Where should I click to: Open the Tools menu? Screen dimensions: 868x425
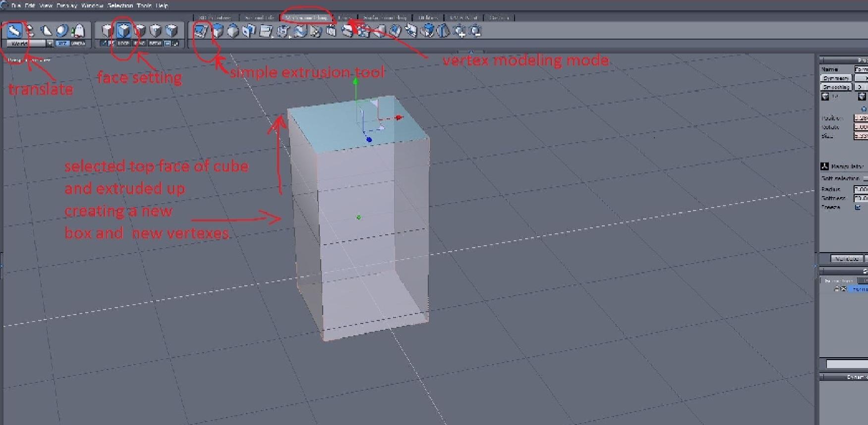point(144,5)
